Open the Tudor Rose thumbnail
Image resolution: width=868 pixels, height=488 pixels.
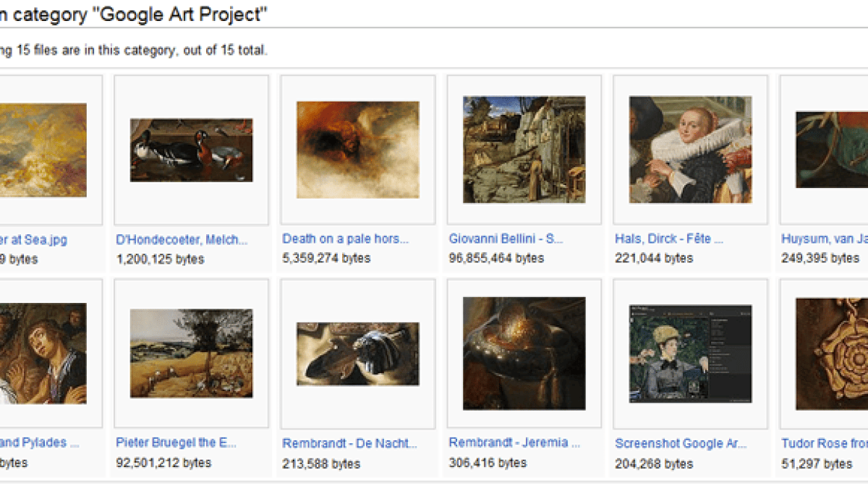point(832,354)
